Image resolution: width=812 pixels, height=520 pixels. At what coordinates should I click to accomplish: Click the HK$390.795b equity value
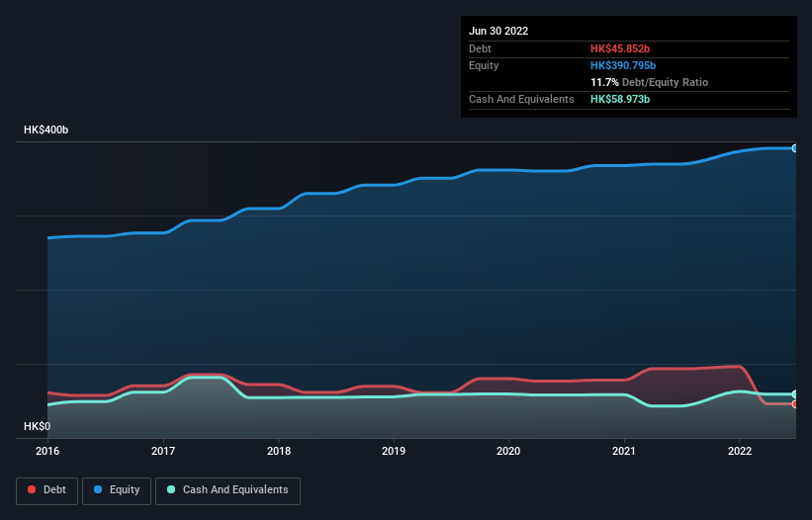[x=623, y=65]
